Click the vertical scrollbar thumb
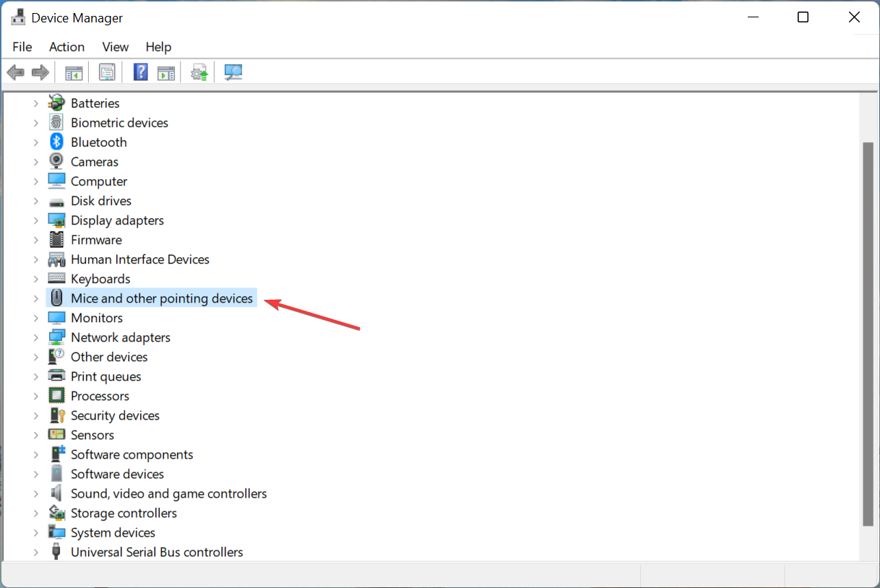This screenshot has width=880, height=588. [868, 334]
